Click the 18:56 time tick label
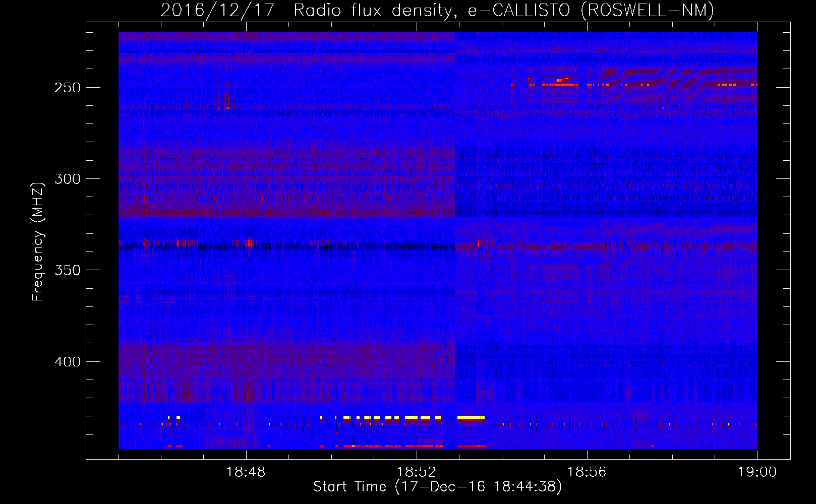Screen dimensions: 816x504 coord(587,472)
